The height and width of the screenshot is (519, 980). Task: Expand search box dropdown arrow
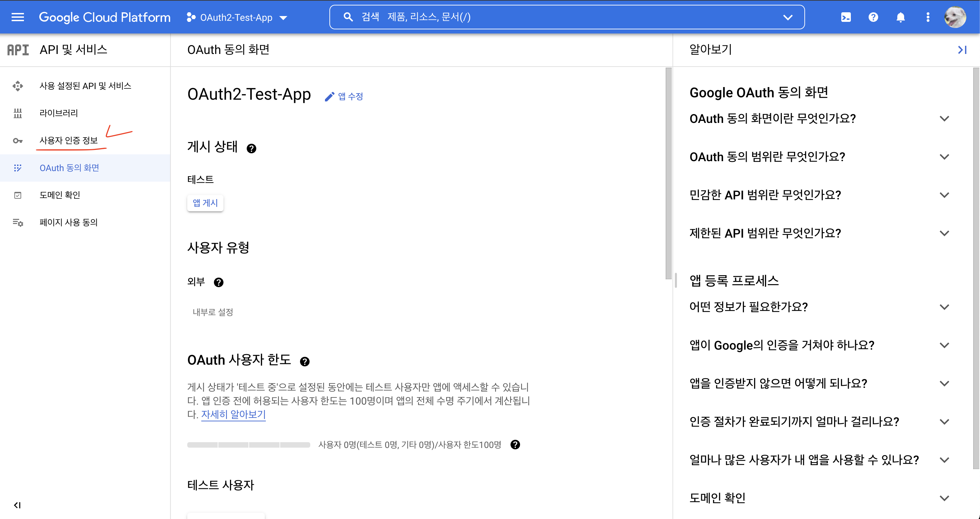788,17
